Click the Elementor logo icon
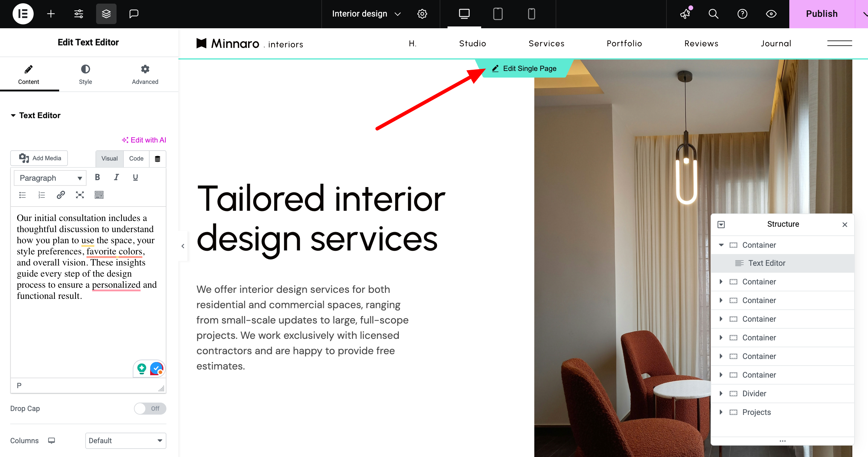 [x=23, y=14]
